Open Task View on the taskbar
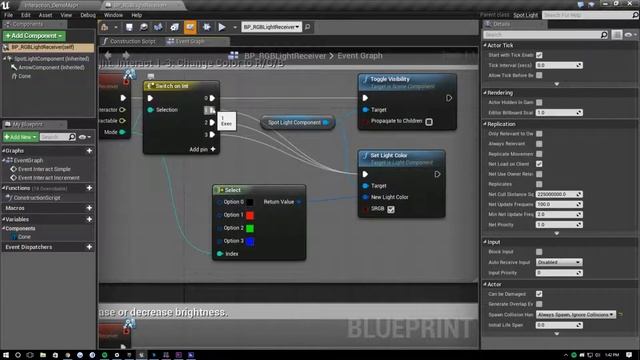The height and width of the screenshot is (360, 640). [x=30, y=355]
